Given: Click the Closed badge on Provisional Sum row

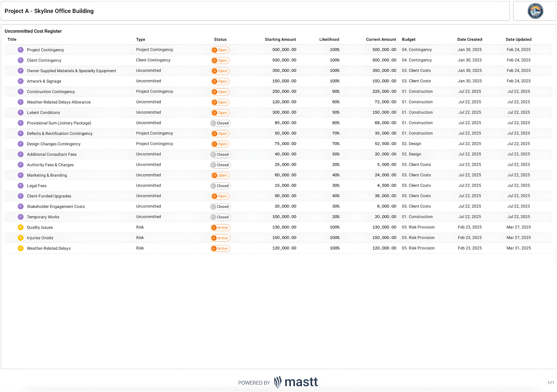Looking at the screenshot, I should 220,123.
